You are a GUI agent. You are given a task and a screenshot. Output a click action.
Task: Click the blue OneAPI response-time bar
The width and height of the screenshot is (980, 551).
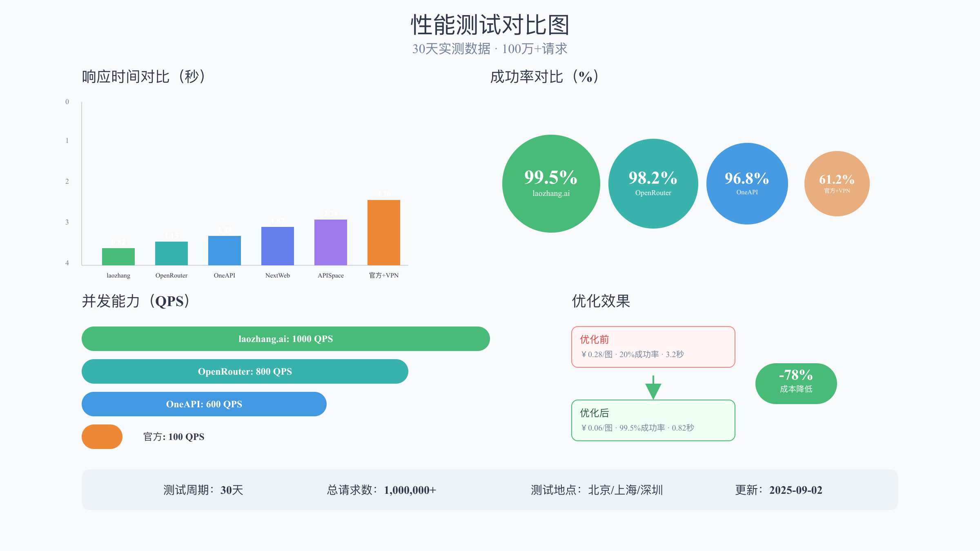225,251
